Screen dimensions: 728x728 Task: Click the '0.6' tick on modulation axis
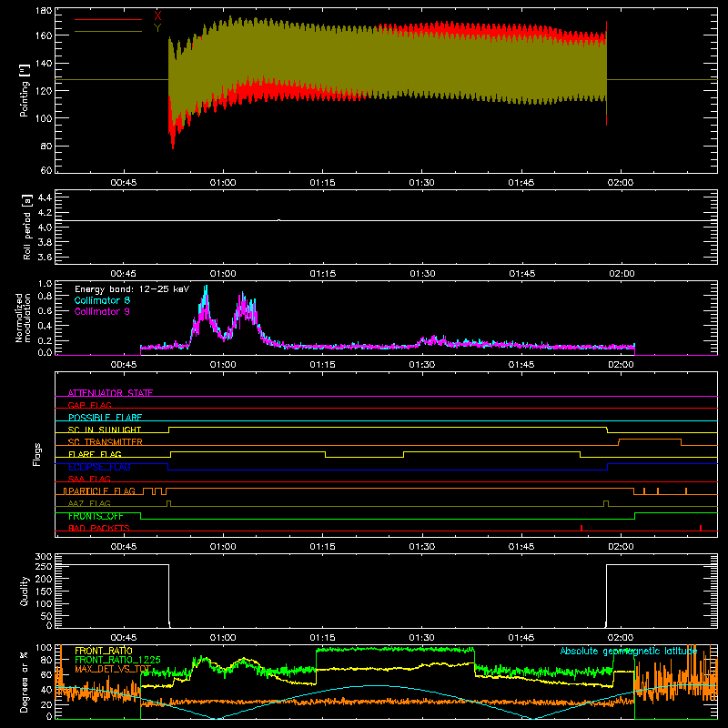pyautogui.click(x=45, y=310)
